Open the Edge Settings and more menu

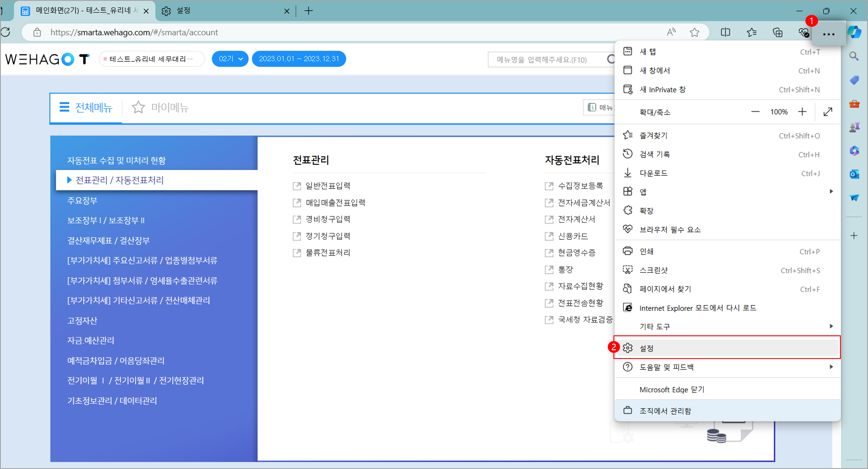(828, 33)
